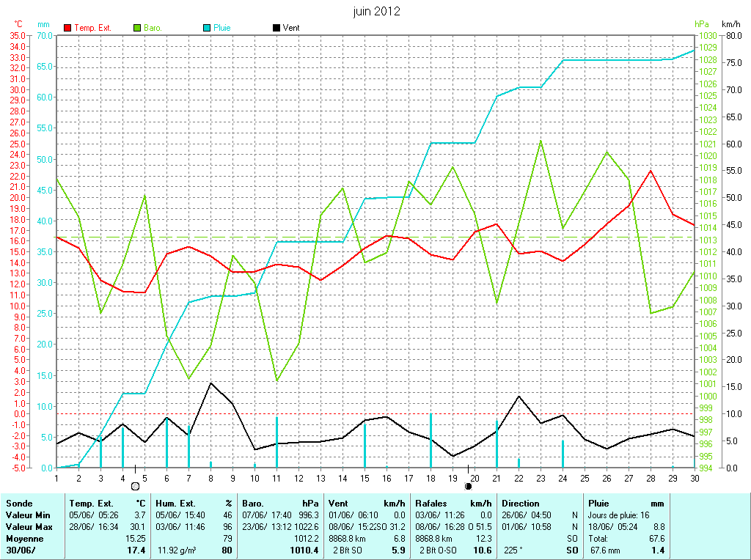Click the 'Direction' column header in the table
751x560 pixels.
point(521,504)
